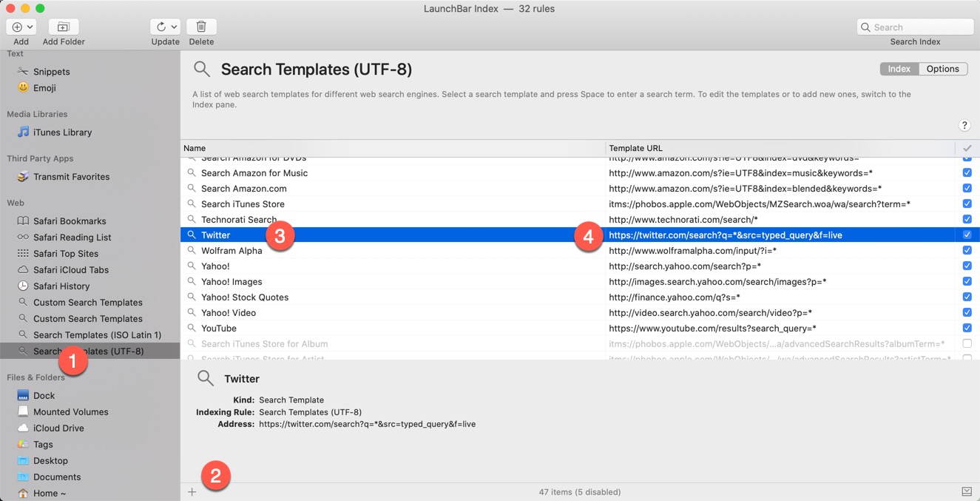Image resolution: width=980 pixels, height=501 pixels.
Task: Switch to the Options tab
Action: pyautogui.click(x=943, y=69)
